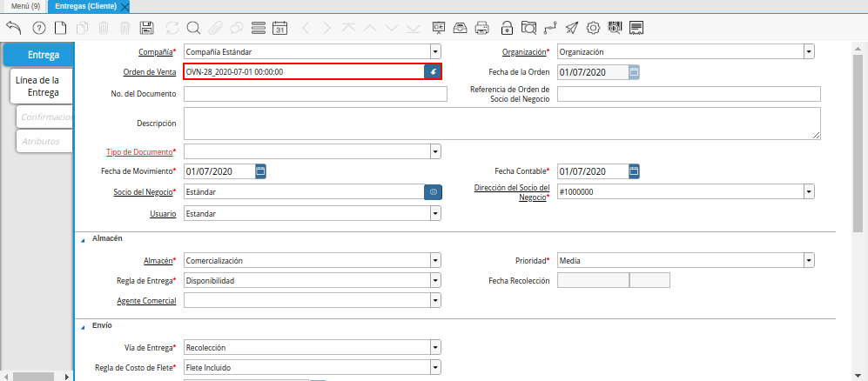This screenshot has height=381, width=868.
Task: Create a new record with the blank page icon
Action: 60,28
